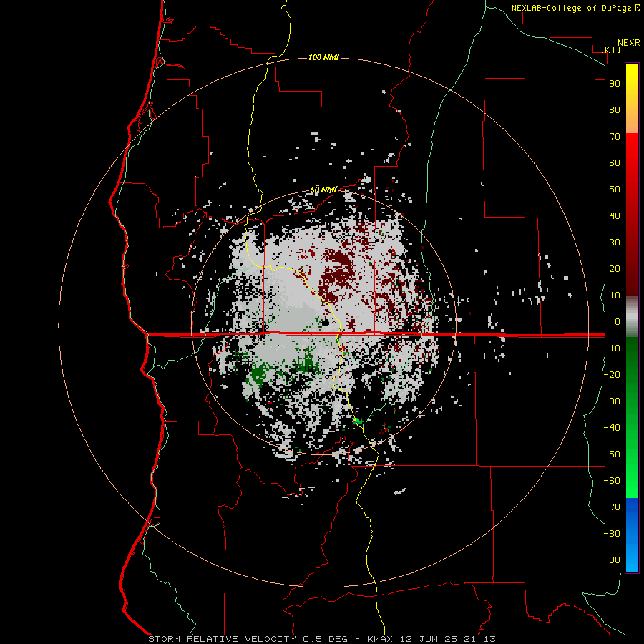Click the -90 value on the velocity scale
Viewport: 644px width, 644px height.
pyautogui.click(x=612, y=560)
